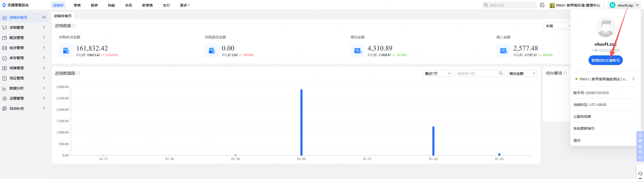Click the 管理您的乐檬账号 button
The image size is (644, 179).
[x=605, y=60]
